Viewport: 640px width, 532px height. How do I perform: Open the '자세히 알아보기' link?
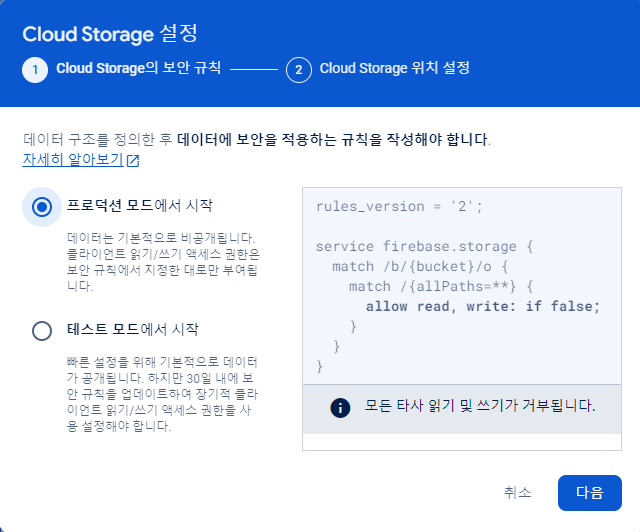coord(73,159)
